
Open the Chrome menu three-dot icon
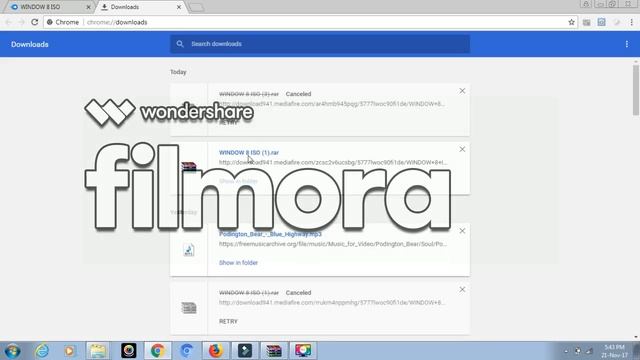coord(631,22)
